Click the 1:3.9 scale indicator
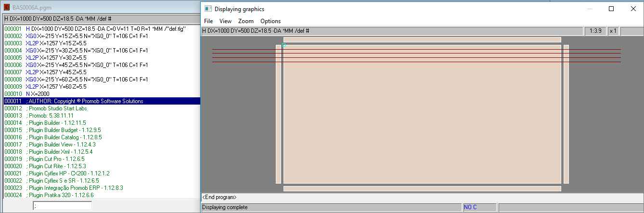The width and height of the screenshot is (644, 213). click(x=595, y=31)
